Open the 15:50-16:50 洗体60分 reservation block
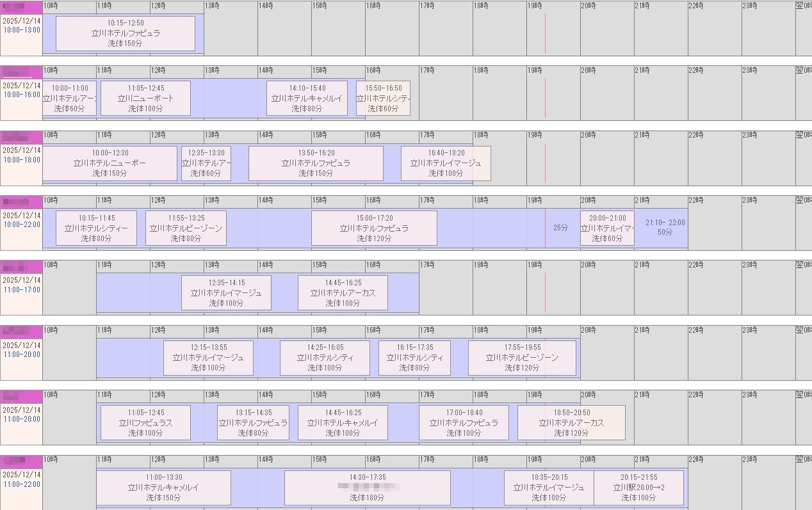This screenshot has height=510, width=812. point(383,99)
